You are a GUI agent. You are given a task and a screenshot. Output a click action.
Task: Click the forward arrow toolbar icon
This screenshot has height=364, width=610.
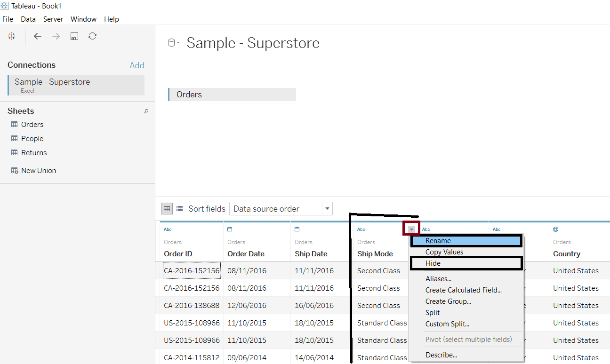(56, 36)
